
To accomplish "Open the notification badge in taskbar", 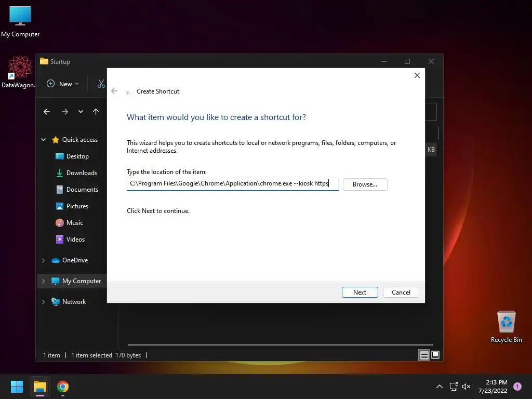I will [x=517, y=387].
